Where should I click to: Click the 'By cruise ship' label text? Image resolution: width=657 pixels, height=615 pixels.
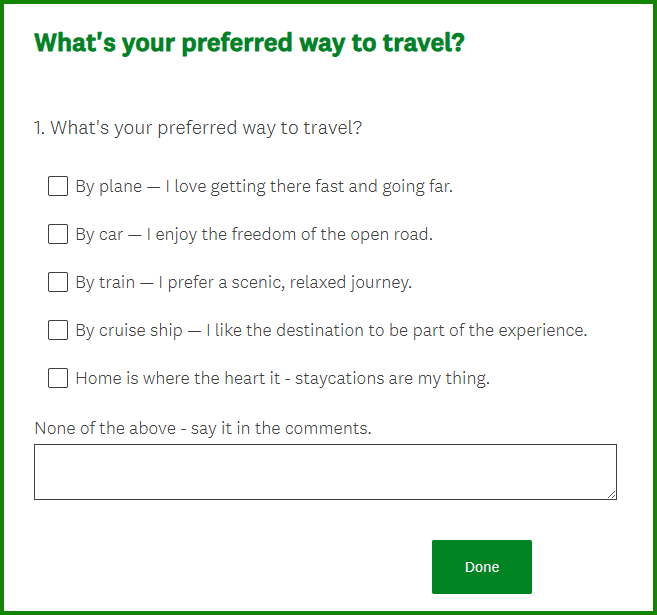tap(130, 330)
